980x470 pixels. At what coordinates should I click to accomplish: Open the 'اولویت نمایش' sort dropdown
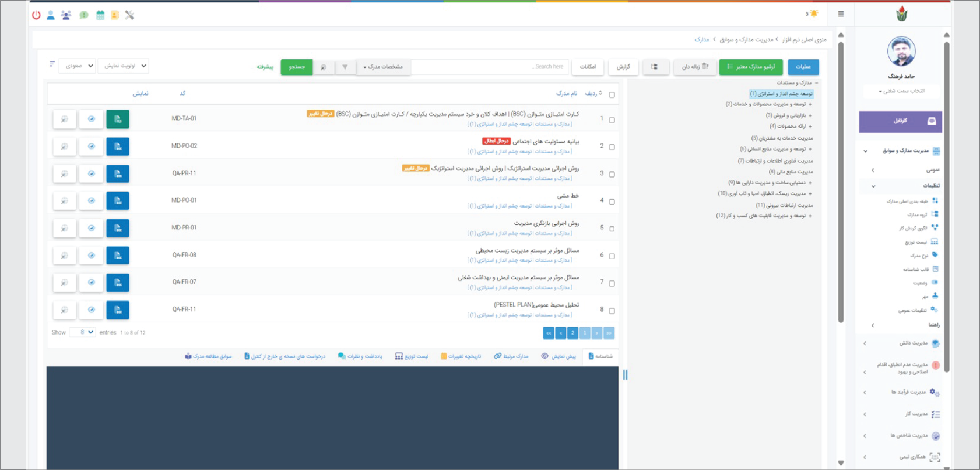point(124,66)
